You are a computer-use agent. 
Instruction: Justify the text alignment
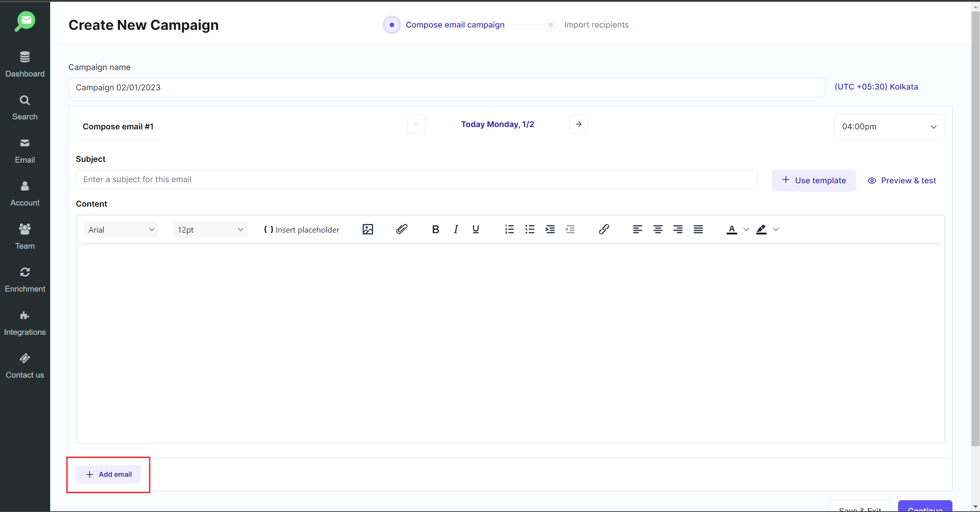pos(698,229)
